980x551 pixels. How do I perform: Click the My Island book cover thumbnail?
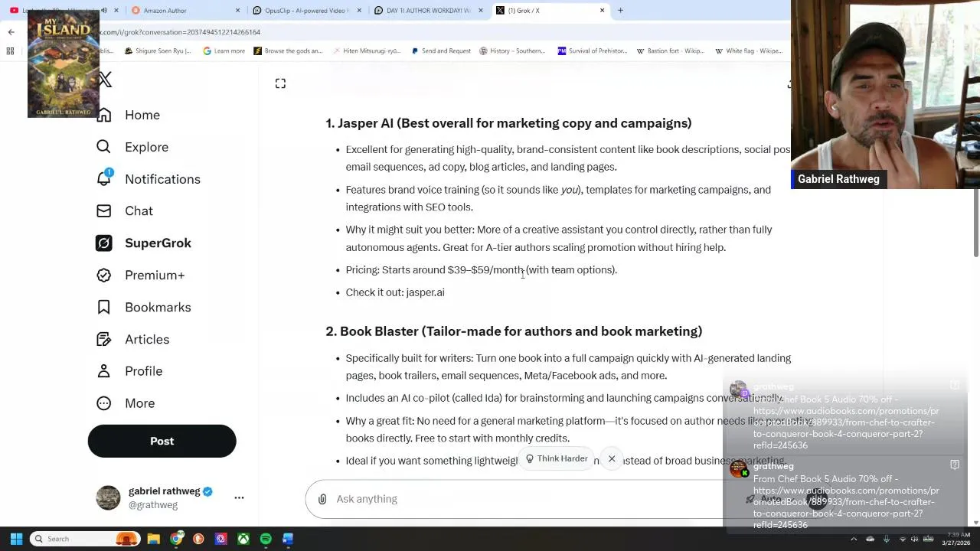pyautogui.click(x=64, y=65)
